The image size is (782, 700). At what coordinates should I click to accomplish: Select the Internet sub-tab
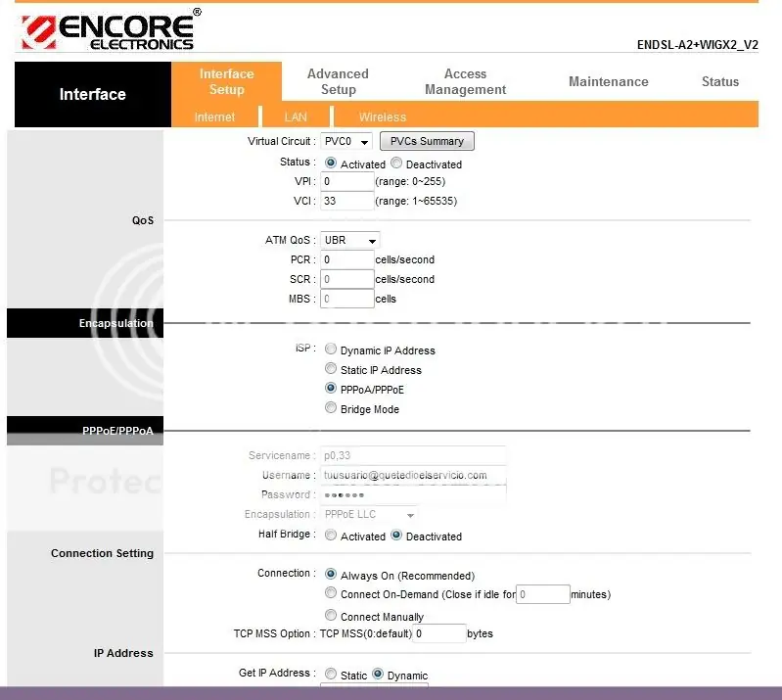click(x=214, y=117)
